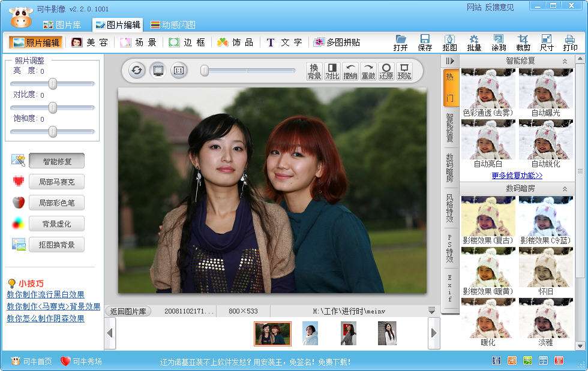Rotate the photo with the rotate icon
This screenshot has width=588, height=371.
pos(137,71)
